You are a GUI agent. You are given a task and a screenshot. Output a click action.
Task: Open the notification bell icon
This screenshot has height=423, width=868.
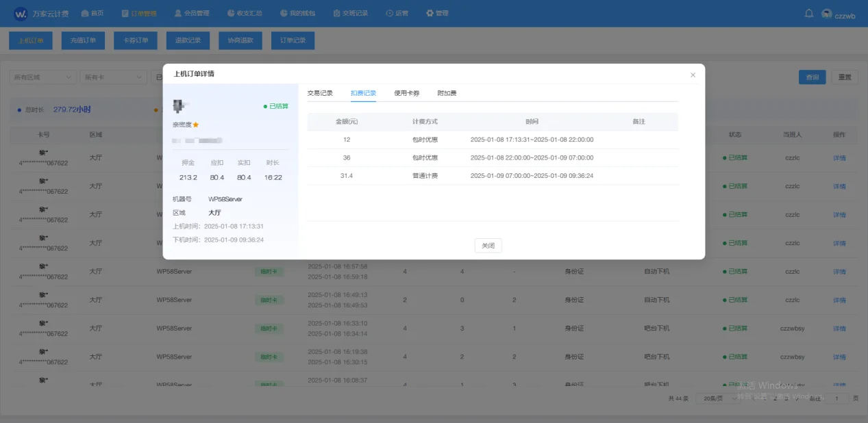click(x=808, y=13)
